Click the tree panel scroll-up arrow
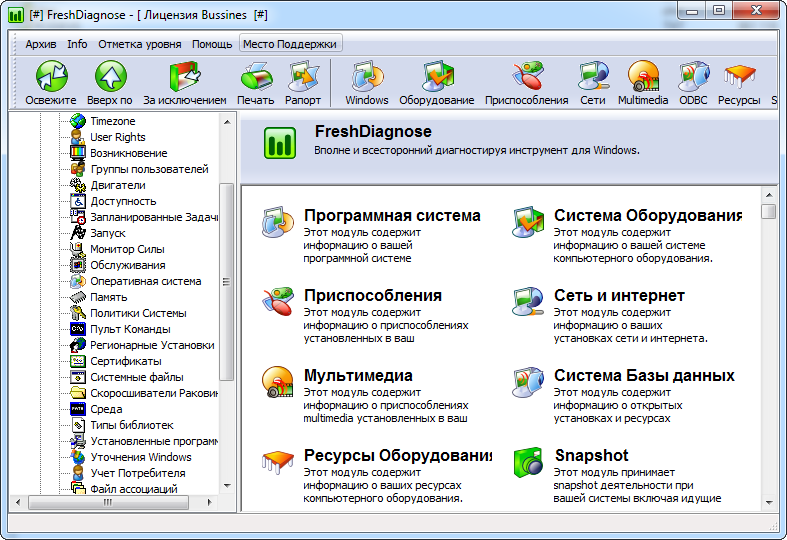 227,121
